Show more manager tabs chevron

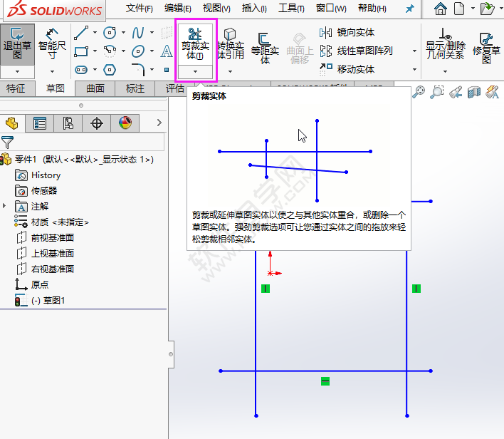(x=159, y=123)
